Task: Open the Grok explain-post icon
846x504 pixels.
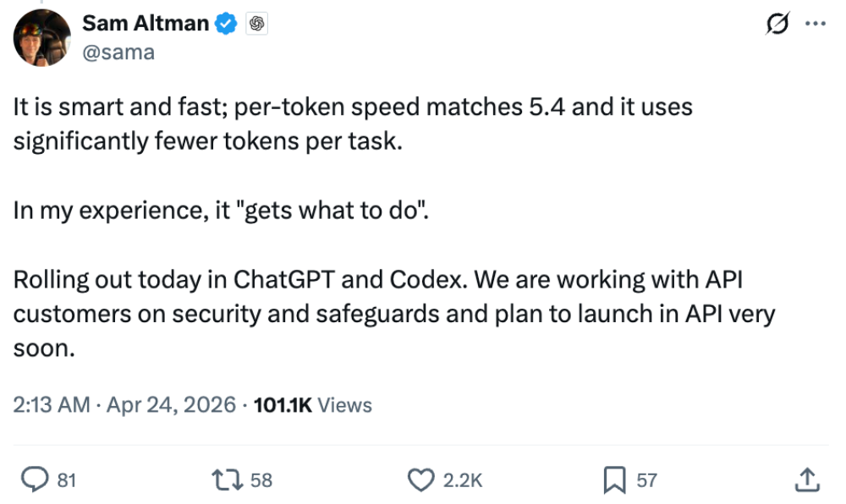Action: coord(776,25)
